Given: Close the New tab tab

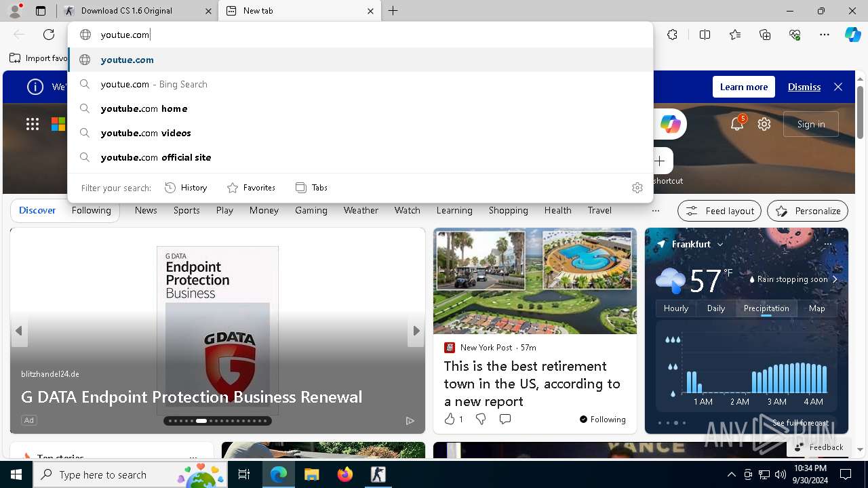Looking at the screenshot, I should [x=370, y=11].
